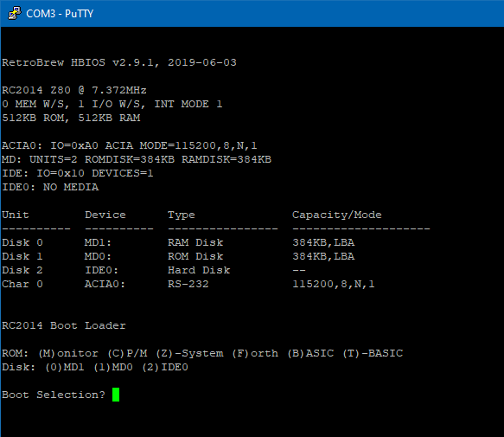The height and width of the screenshot is (437, 504).
Task: Click the (M)onitor ROM option text
Action: 68,353
